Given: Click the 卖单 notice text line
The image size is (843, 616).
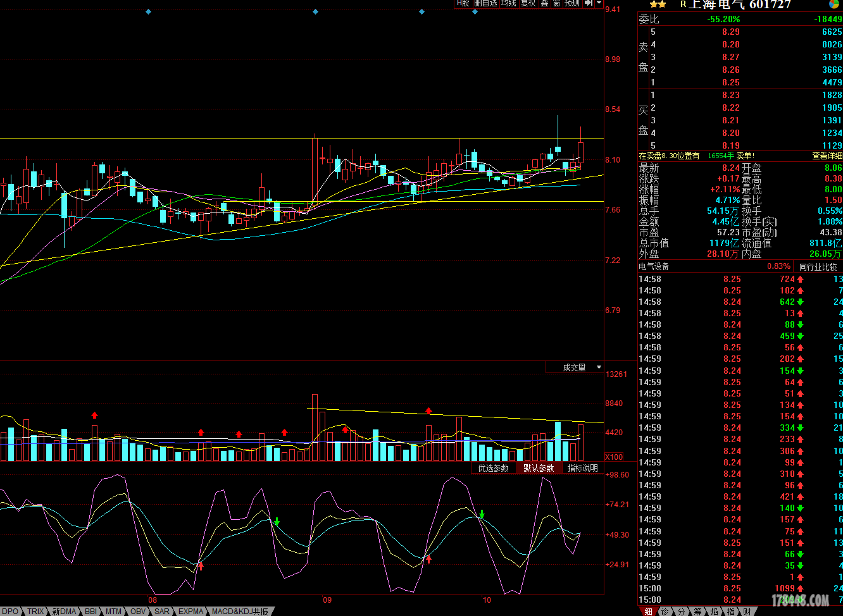Looking at the screenshot, I should (697, 156).
